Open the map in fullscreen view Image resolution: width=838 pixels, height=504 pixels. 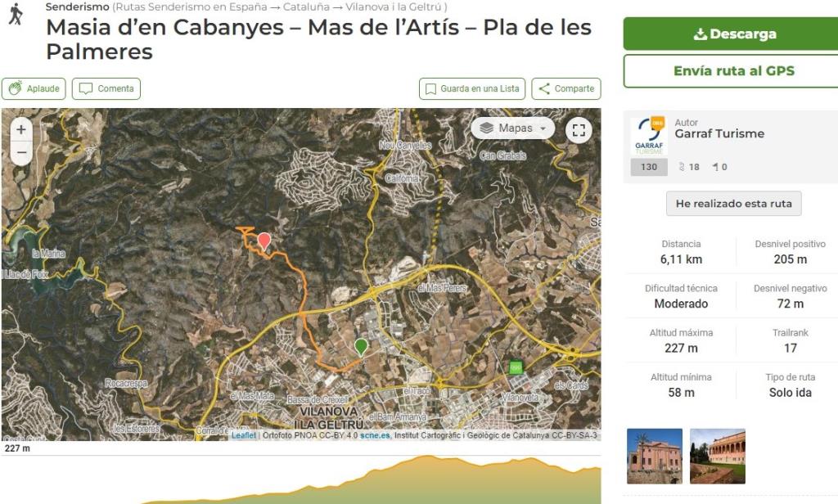coord(579,129)
